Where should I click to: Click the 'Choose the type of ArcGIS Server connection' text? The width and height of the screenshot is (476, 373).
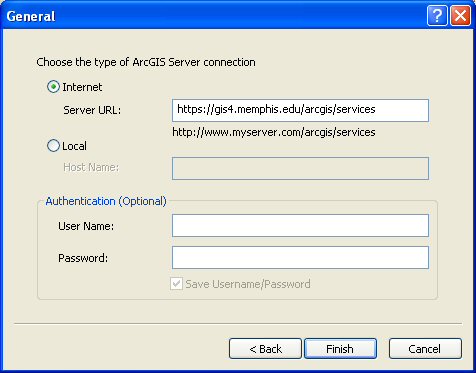pyautogui.click(x=146, y=62)
